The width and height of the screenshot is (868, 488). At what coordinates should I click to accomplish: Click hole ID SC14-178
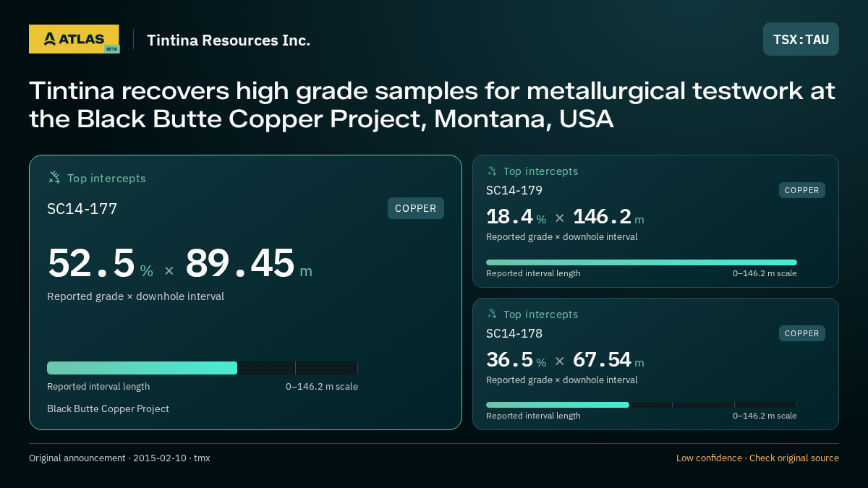[x=514, y=334]
